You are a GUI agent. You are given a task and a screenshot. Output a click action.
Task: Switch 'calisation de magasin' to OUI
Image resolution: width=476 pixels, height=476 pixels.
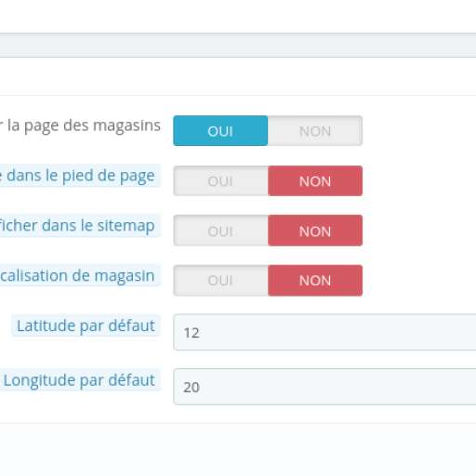(220, 281)
